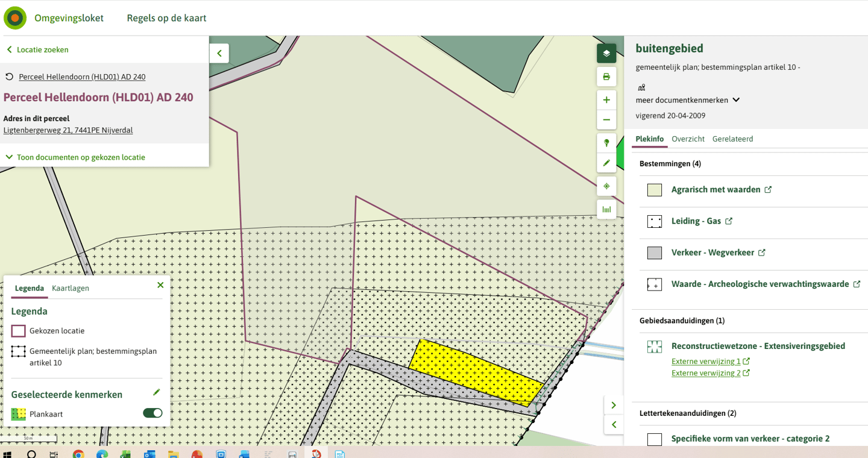Open Windows search in taskbar
868x458 pixels.
pyautogui.click(x=31, y=454)
